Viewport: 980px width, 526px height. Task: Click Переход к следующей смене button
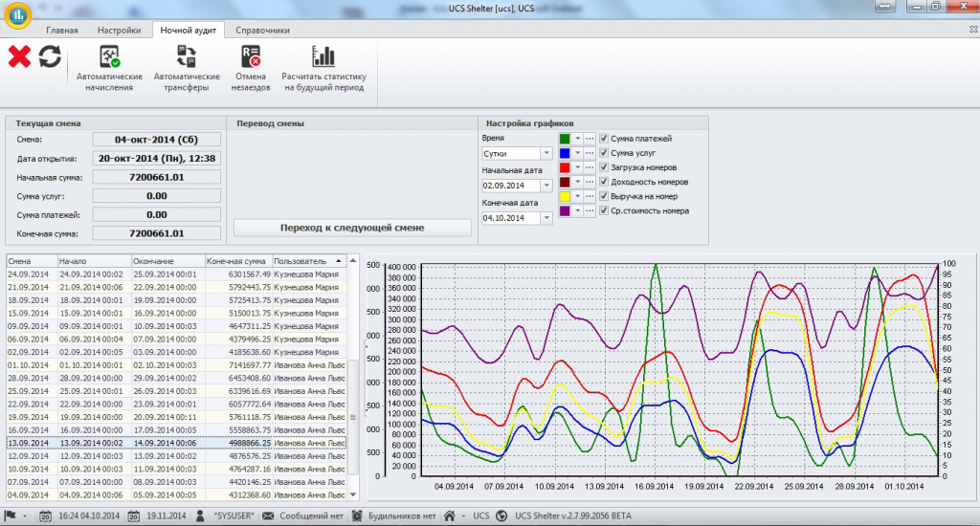point(352,228)
